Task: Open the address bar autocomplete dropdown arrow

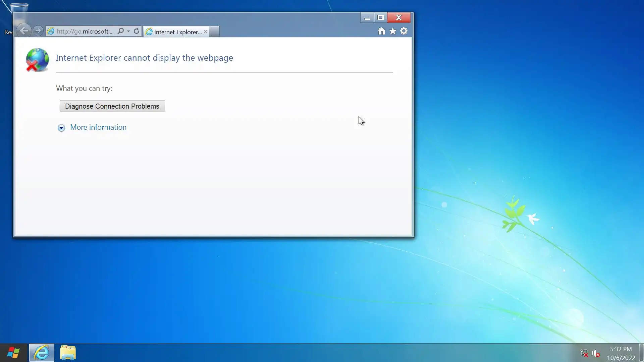Action: coord(128,31)
